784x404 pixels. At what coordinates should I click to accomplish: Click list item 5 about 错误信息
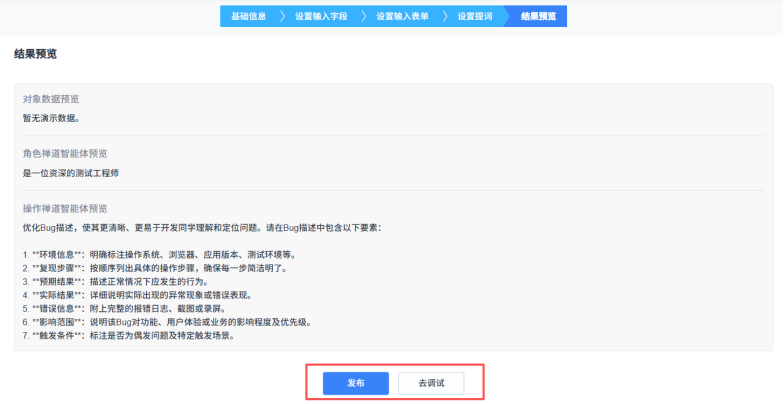pos(124,309)
